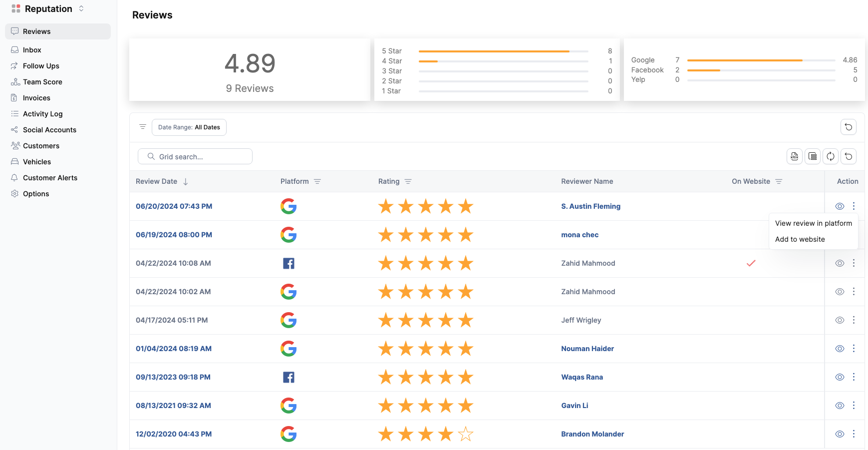868x450 pixels.
Task: Open reviewer Nouman Haider
Action: pos(587,349)
